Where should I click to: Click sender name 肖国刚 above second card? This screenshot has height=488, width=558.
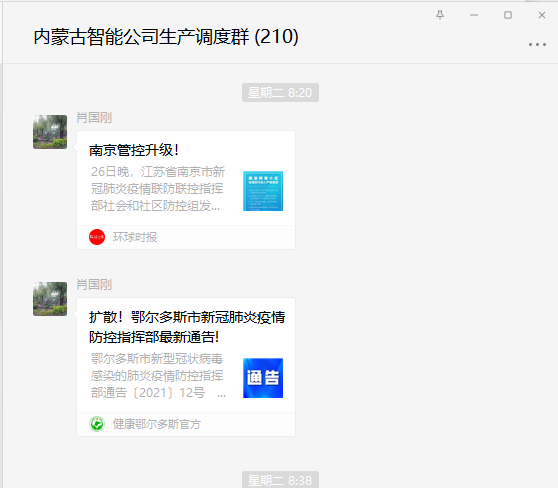coord(94,284)
